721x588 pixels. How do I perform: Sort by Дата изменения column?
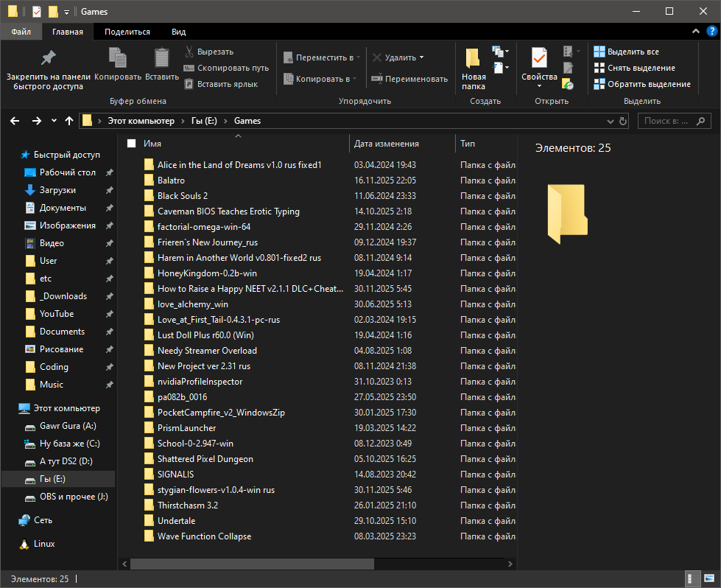coord(386,144)
